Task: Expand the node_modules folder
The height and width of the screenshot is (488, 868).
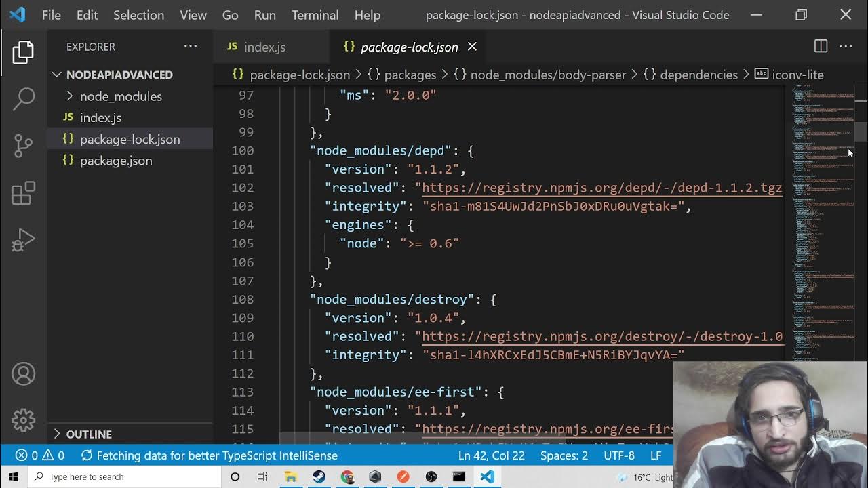Action: pos(120,96)
